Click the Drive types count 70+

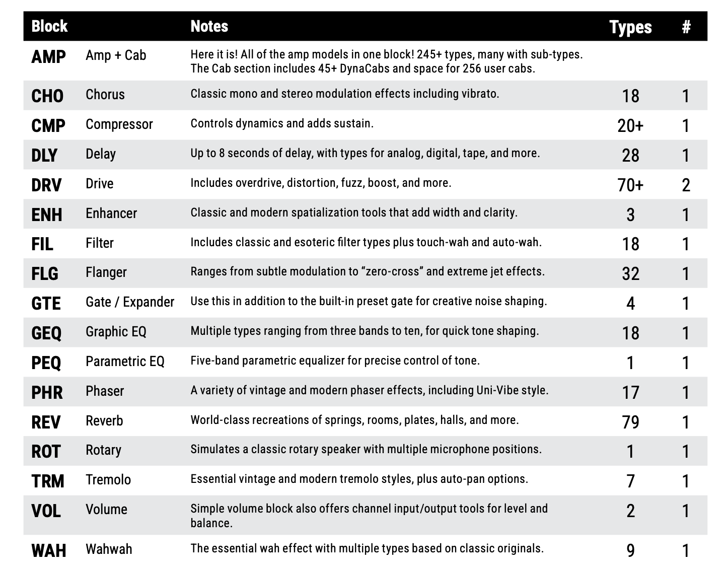630,185
